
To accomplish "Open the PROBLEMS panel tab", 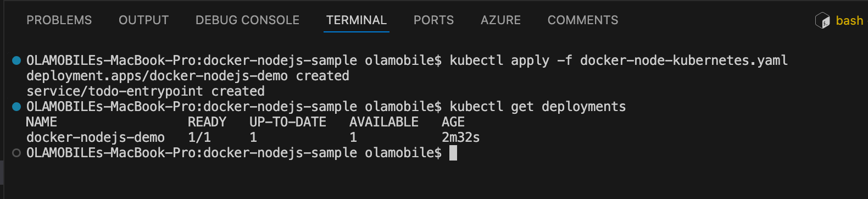I will [59, 20].
